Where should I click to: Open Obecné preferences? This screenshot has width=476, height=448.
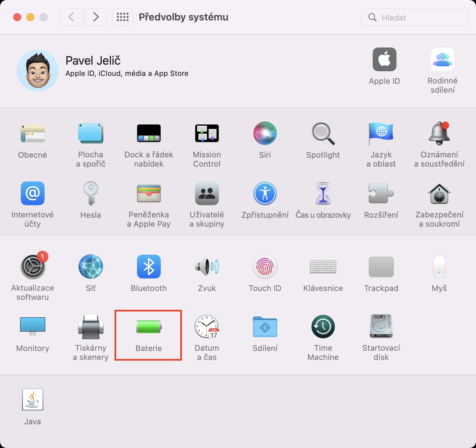click(32, 134)
